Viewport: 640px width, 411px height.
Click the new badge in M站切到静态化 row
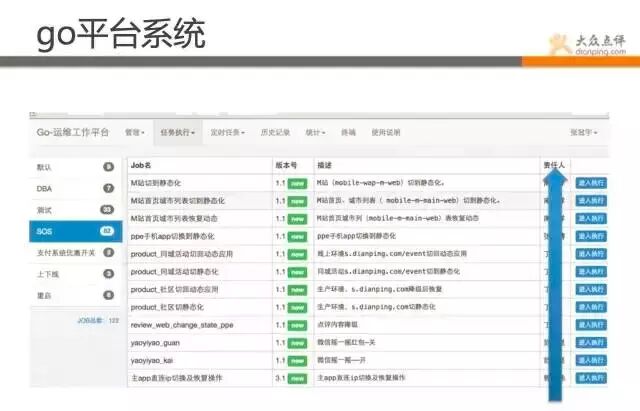click(x=298, y=183)
